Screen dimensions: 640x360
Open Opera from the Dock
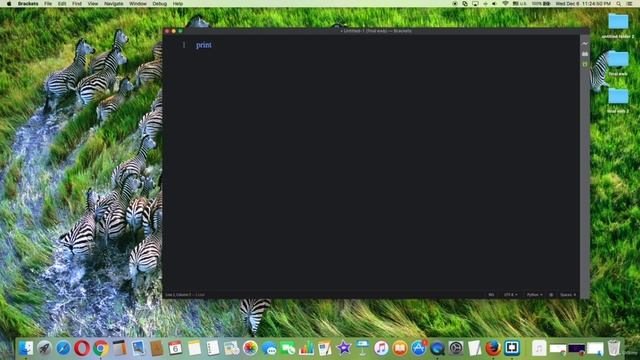click(82, 348)
